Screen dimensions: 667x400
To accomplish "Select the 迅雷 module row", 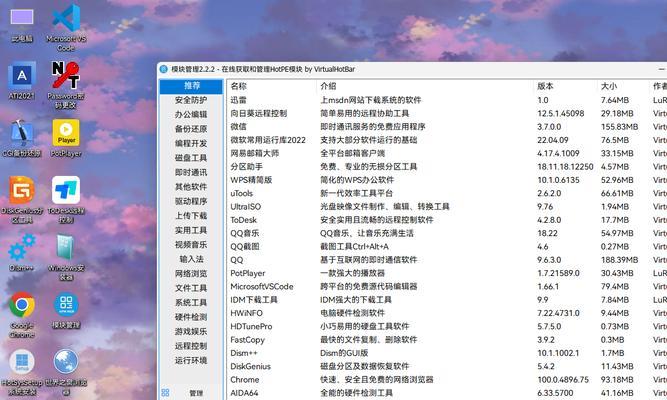I will [x=447, y=100].
